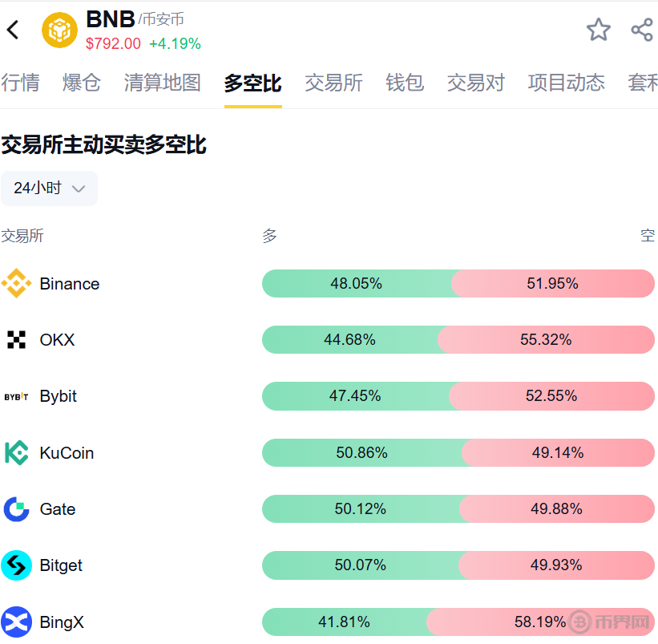Click the Binance exchange logo
Screen dimensions: 658x644
16,284
